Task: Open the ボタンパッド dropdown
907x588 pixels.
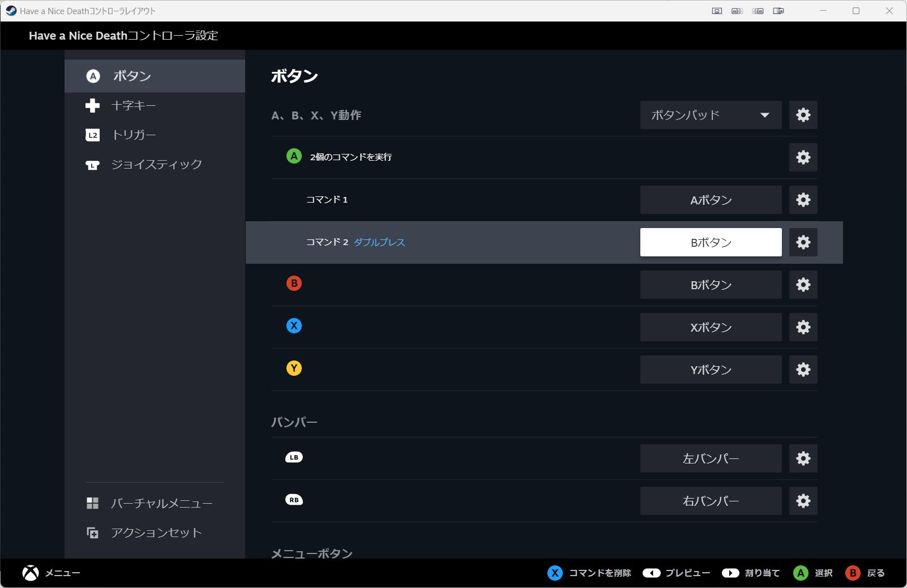Action: [711, 115]
